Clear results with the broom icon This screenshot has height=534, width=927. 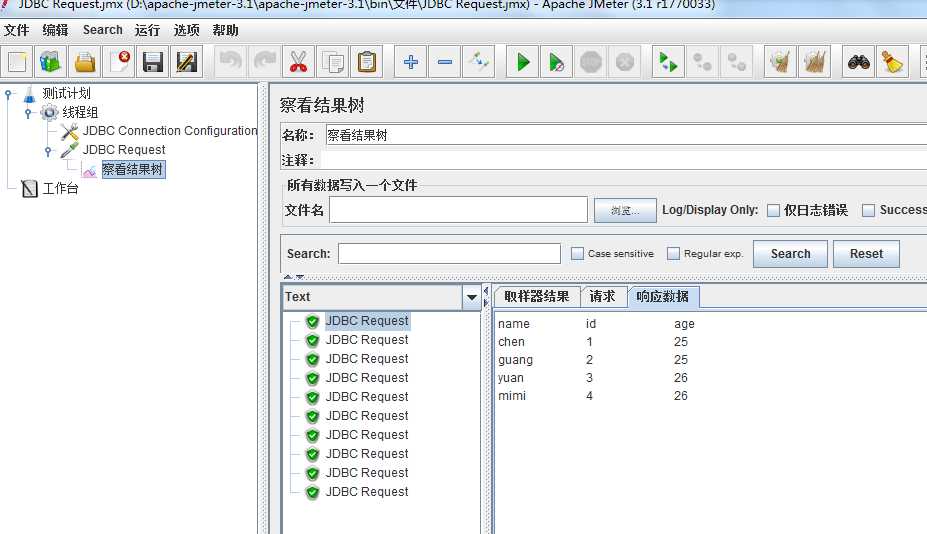[x=780, y=62]
